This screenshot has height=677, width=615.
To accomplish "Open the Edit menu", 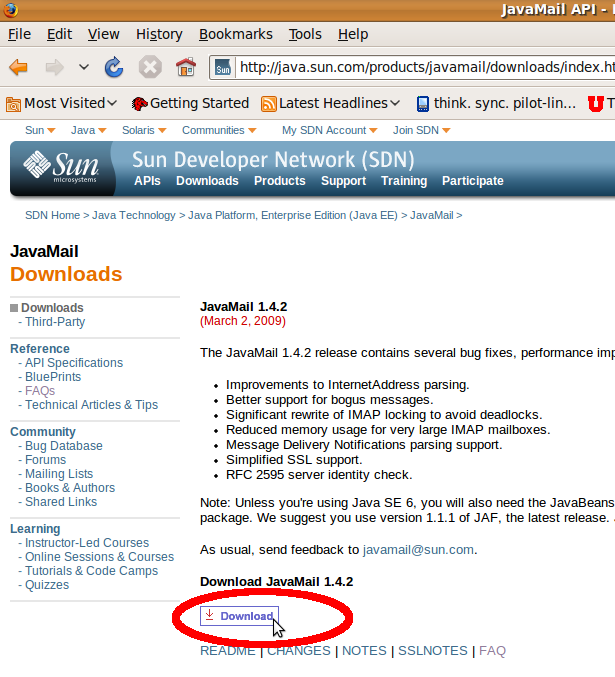I will tap(59, 34).
